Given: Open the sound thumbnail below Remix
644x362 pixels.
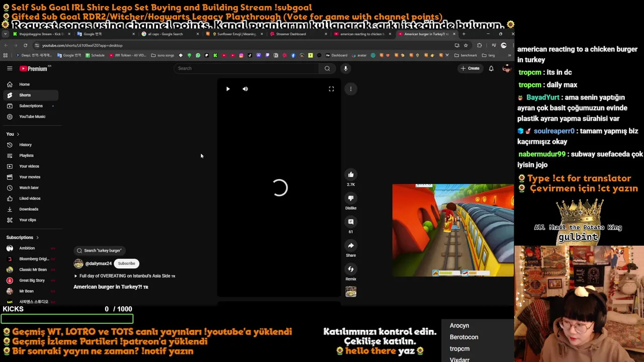Looking at the screenshot, I should pyautogui.click(x=351, y=292).
